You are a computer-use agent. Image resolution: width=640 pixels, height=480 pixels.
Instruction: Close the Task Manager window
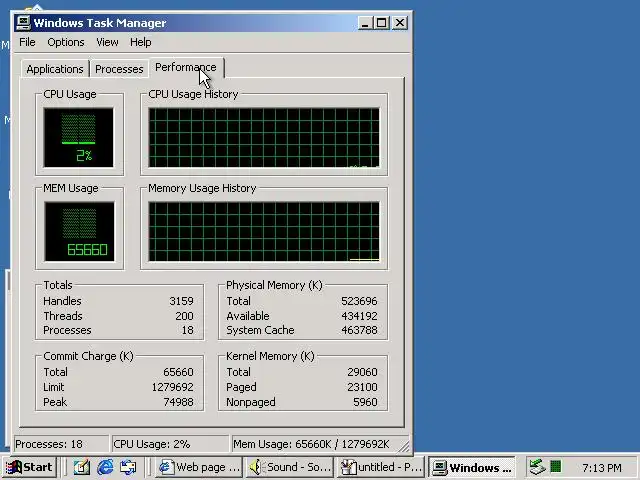(400, 22)
